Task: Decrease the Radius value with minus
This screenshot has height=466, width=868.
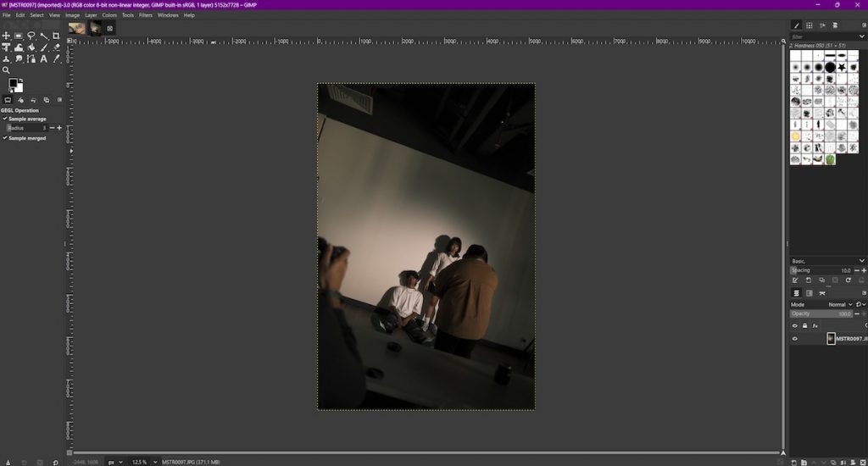Action: (x=52, y=128)
